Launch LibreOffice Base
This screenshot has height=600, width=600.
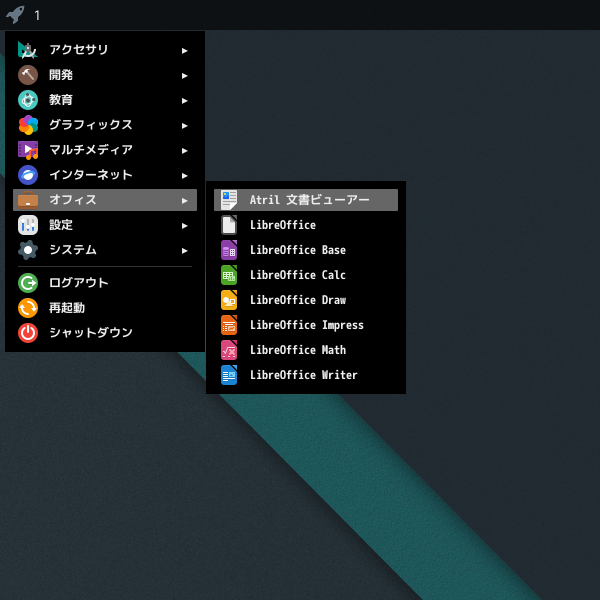pyautogui.click(x=306, y=250)
